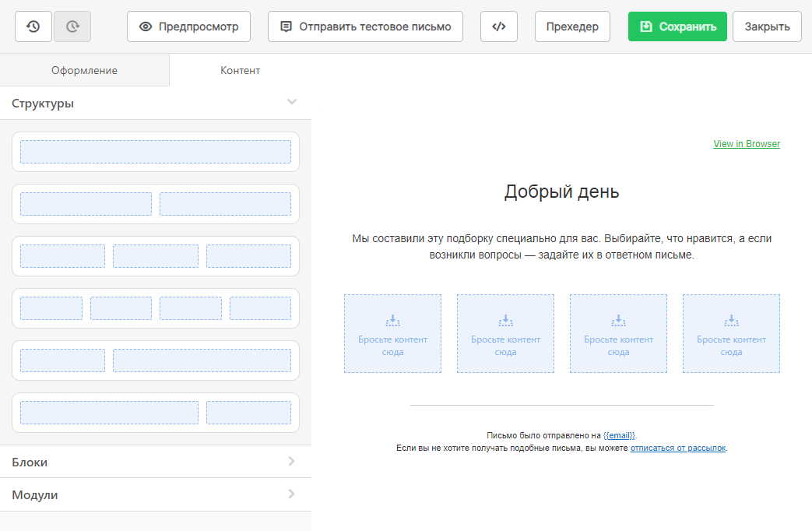Click the undo history icon
The image size is (812, 531).
[33, 26]
